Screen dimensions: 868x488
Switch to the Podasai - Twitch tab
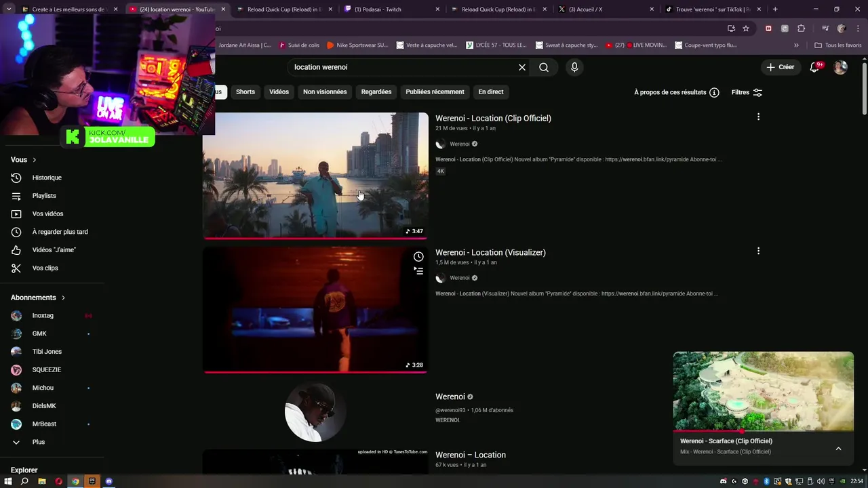[x=390, y=9]
